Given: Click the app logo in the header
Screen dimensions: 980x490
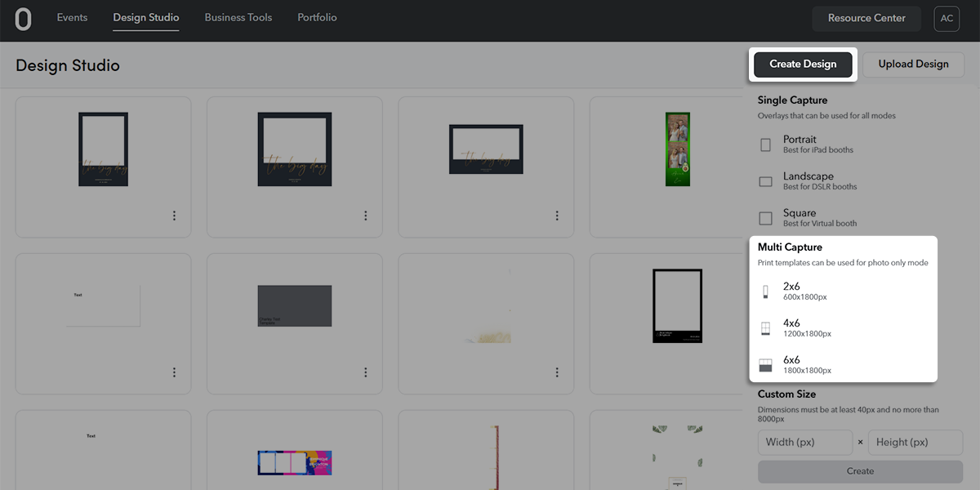Looking at the screenshot, I should point(23,20).
